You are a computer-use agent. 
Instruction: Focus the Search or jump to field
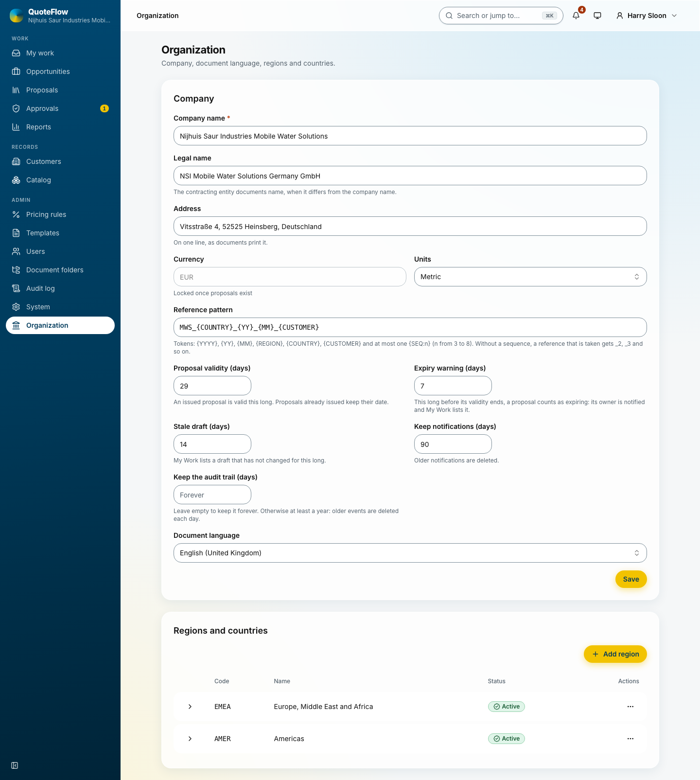(x=501, y=16)
